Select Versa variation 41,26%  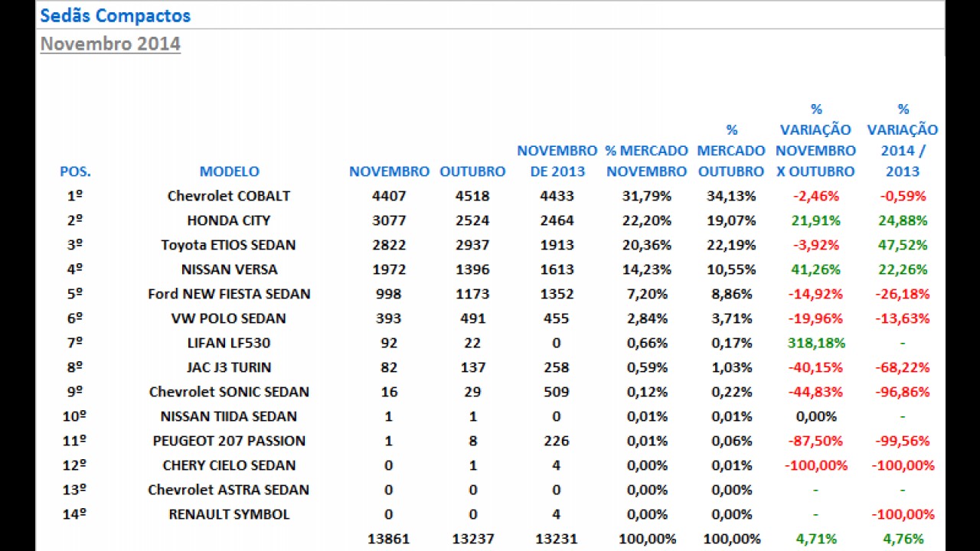coord(816,269)
